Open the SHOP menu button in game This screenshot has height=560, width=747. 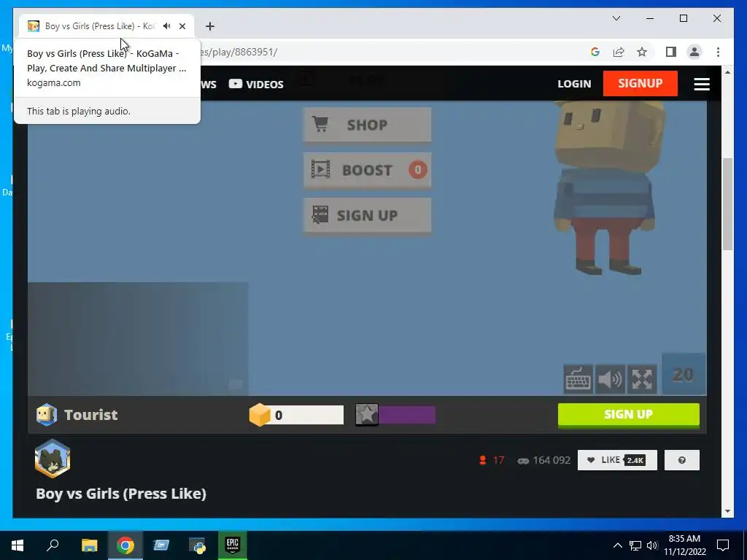tap(367, 124)
